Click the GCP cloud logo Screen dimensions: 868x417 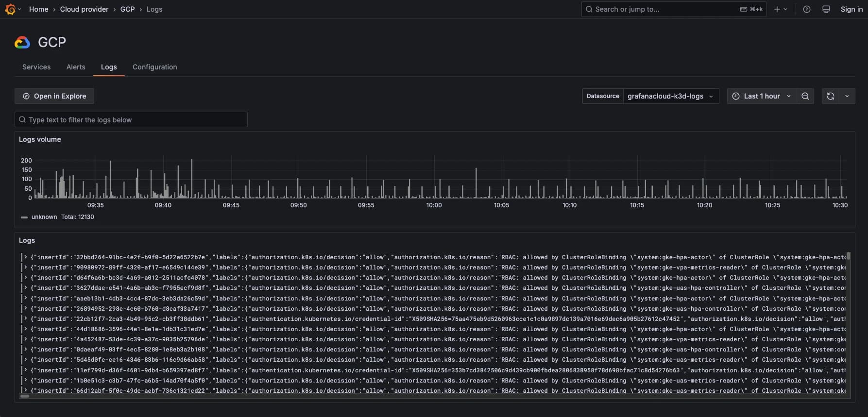22,42
